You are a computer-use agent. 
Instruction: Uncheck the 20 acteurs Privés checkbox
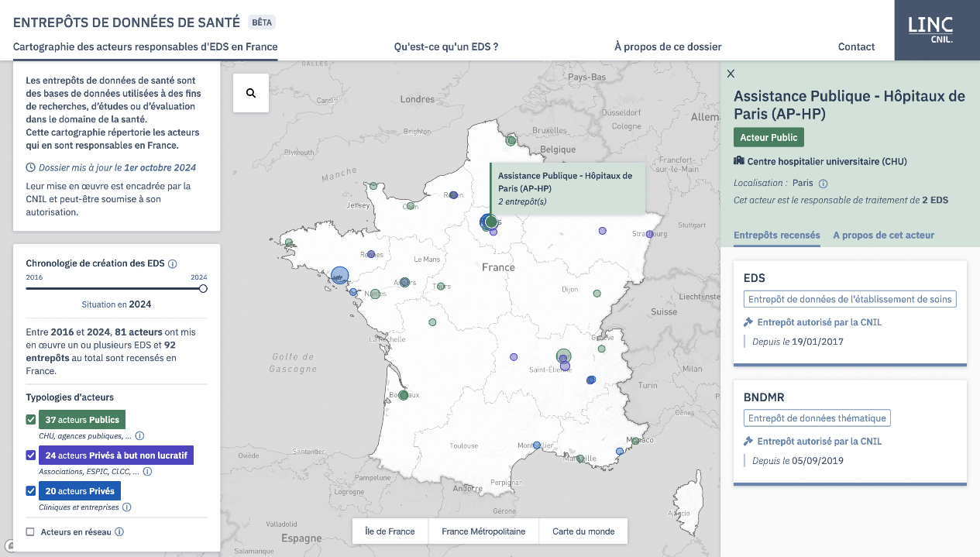(x=31, y=491)
